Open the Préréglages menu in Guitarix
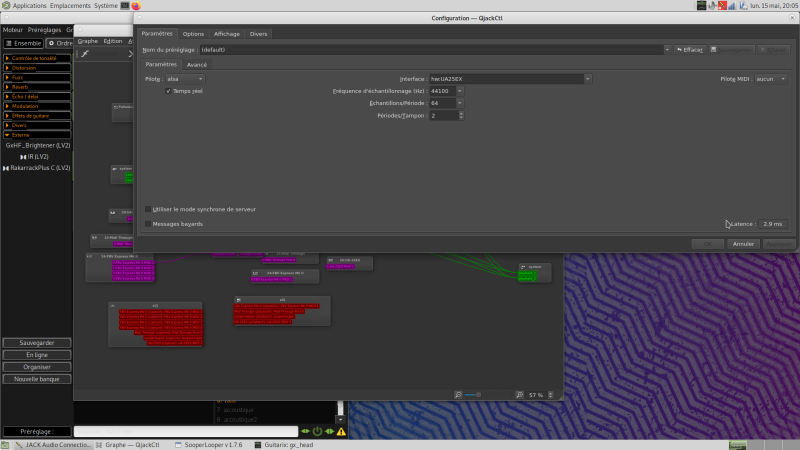This screenshot has height=450, width=800. pyautogui.click(x=44, y=30)
